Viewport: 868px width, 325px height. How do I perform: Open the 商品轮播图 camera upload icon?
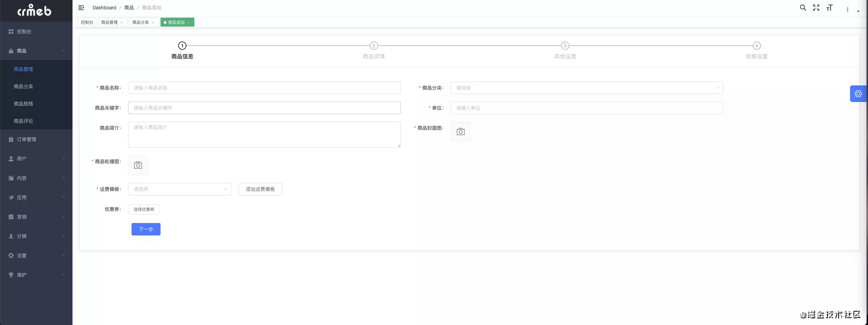138,165
